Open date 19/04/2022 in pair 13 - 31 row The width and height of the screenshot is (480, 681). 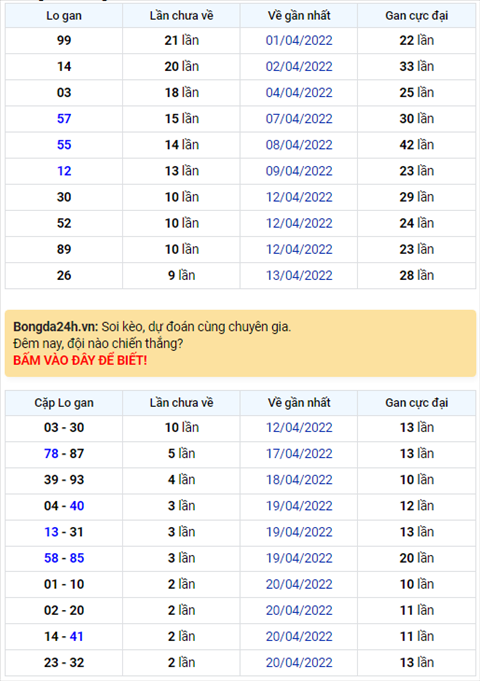click(x=299, y=532)
